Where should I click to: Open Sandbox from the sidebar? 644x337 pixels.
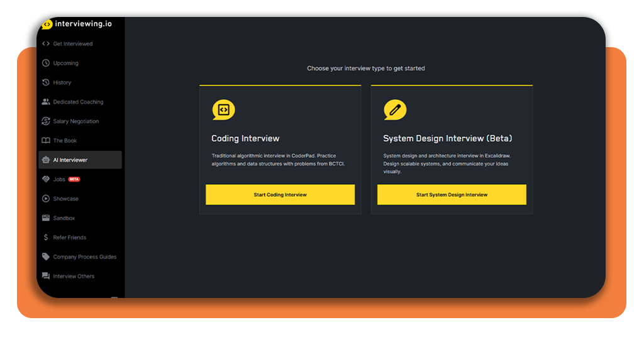[64, 218]
